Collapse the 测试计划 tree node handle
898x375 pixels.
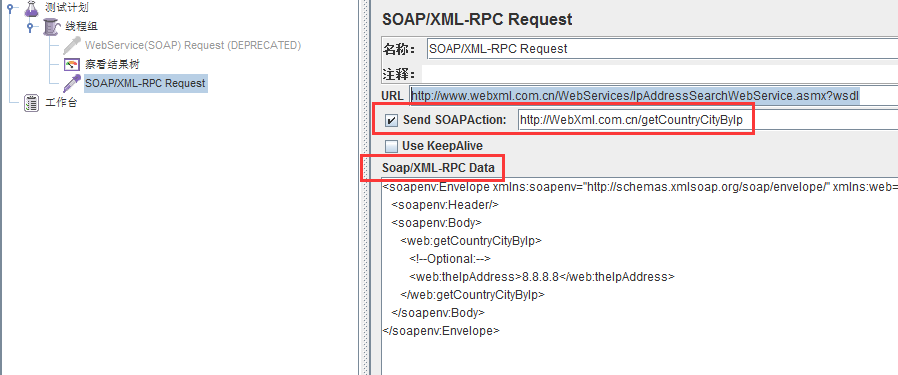(9, 7)
